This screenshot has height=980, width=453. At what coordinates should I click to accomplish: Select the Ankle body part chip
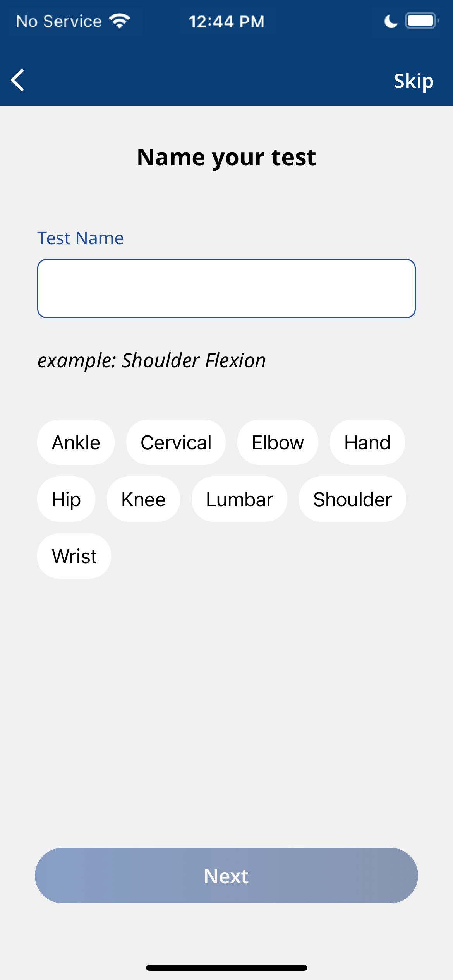(x=76, y=442)
